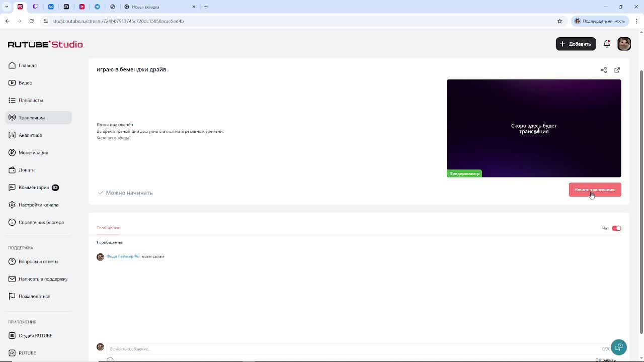
Task: Click the Пожаловаться flag icon
Action: 12,296
